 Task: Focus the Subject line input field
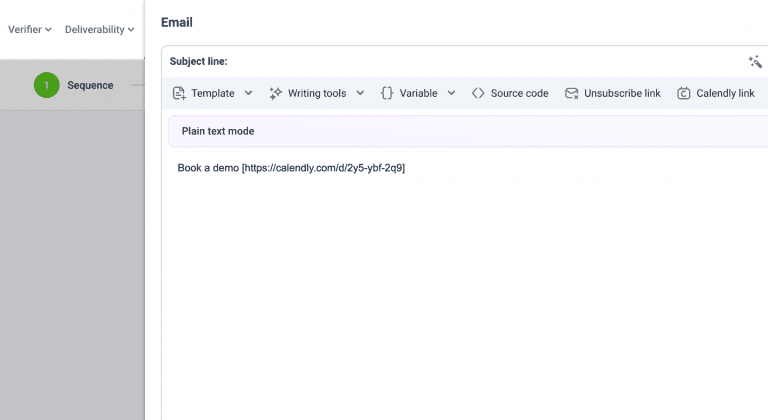coord(480,62)
